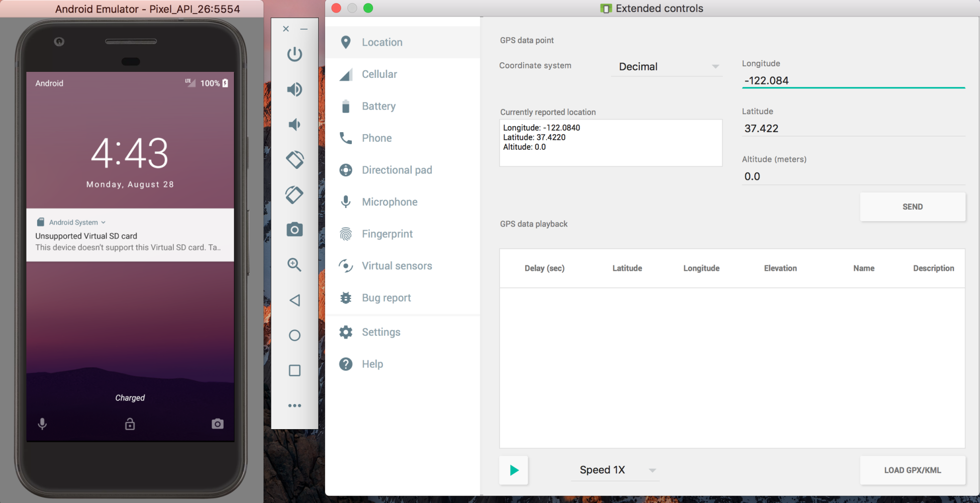Open the Bug report tab
Screen dimensions: 980x503
[x=403, y=298]
